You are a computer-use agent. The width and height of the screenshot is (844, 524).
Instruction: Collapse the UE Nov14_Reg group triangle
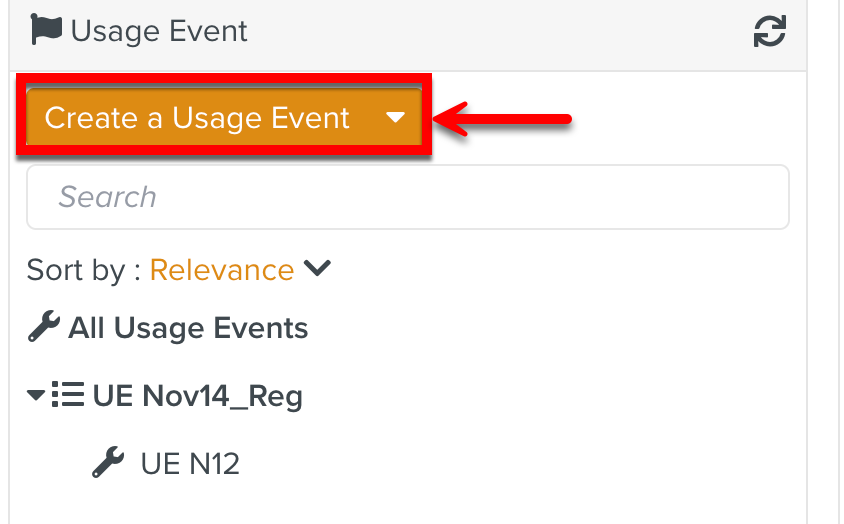point(36,396)
